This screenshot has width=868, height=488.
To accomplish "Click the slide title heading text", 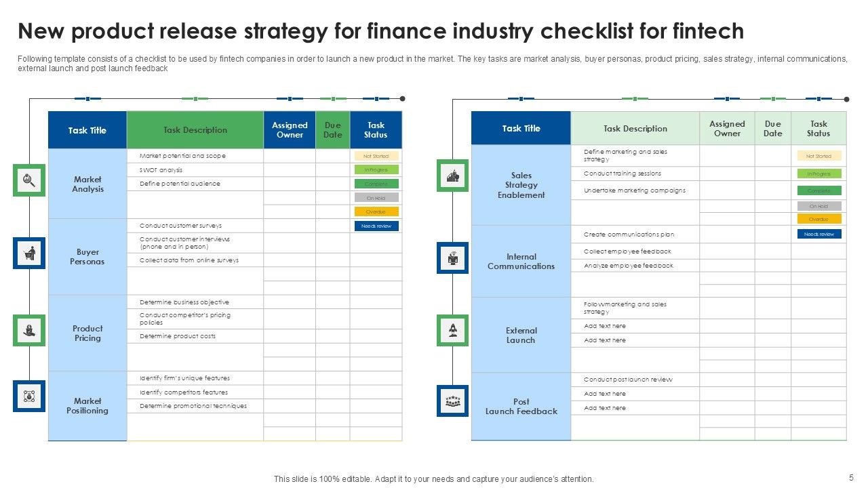I will 380,31.
